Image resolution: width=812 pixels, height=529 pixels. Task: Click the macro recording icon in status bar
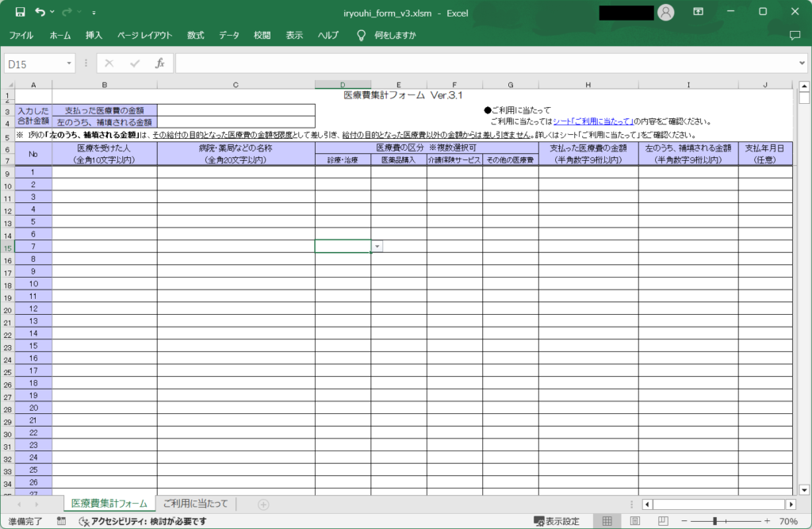(61, 521)
